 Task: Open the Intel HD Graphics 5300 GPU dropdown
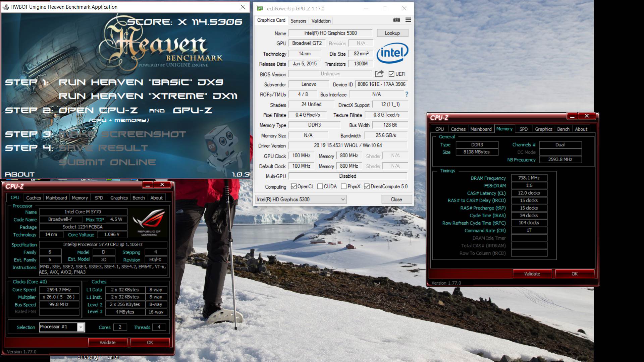(301, 199)
